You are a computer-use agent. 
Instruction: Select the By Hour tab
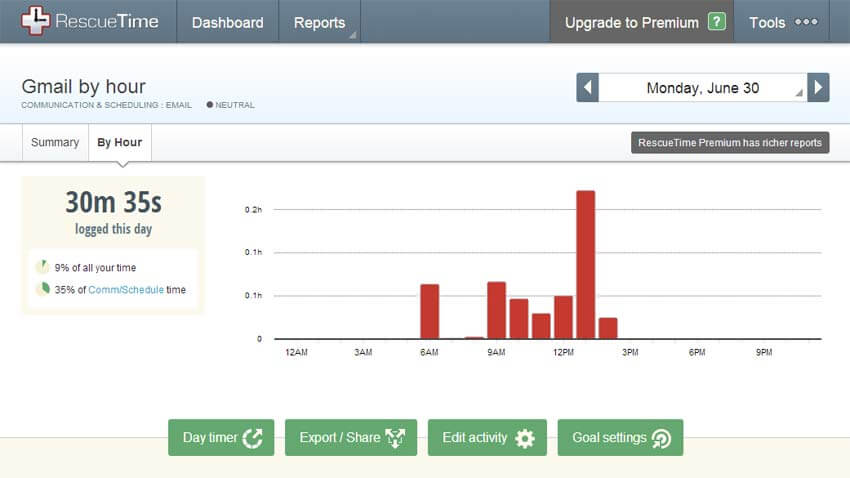(120, 142)
